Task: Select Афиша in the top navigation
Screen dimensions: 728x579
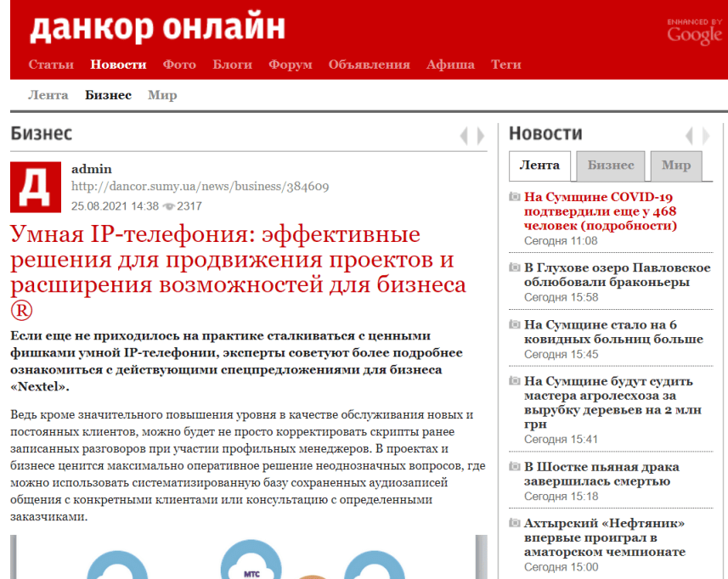Action: point(450,64)
